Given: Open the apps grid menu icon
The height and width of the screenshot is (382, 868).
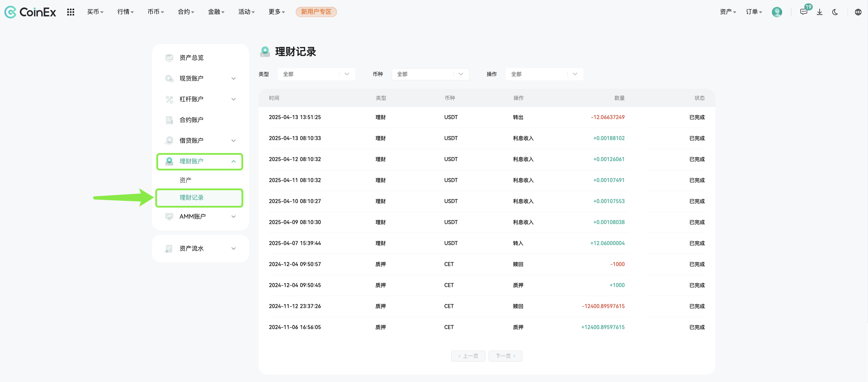Looking at the screenshot, I should click(71, 12).
